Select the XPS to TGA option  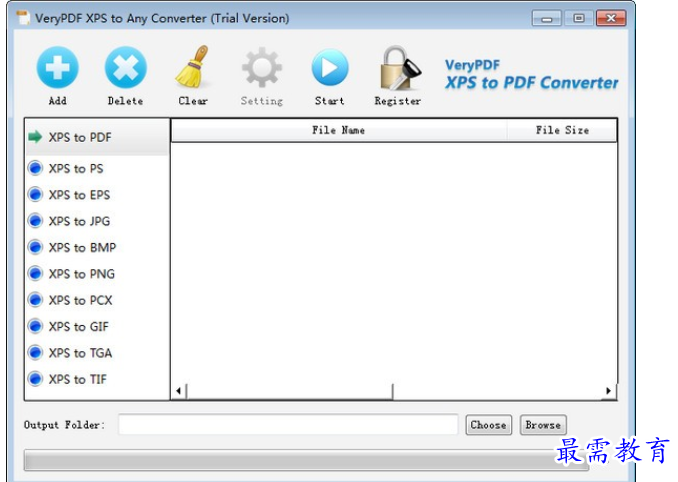click(x=70, y=353)
